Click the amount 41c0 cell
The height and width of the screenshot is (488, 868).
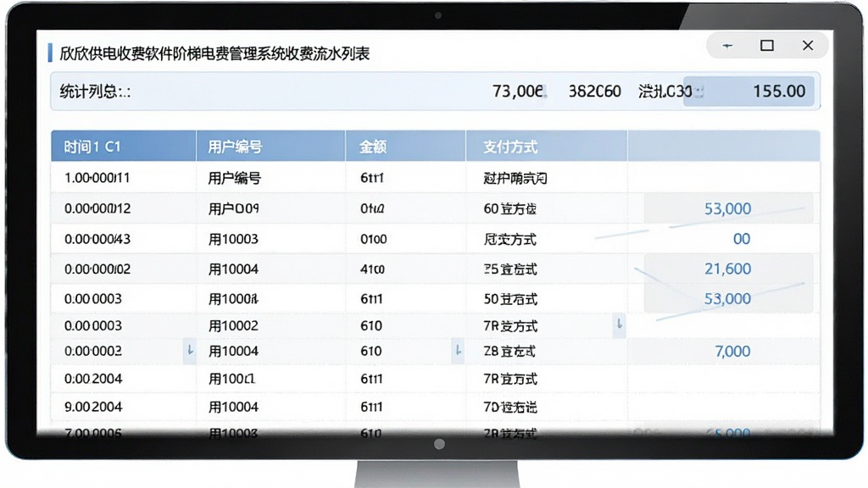pyautogui.click(x=373, y=269)
